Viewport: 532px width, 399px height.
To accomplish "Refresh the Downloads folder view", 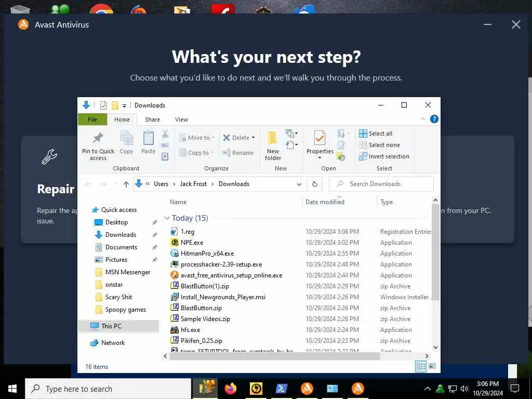I will 314,184.
